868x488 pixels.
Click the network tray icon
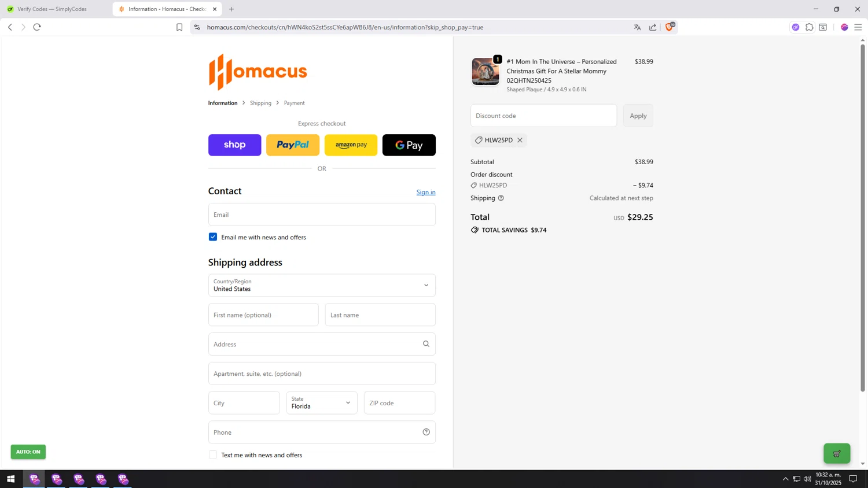pyautogui.click(x=796, y=479)
